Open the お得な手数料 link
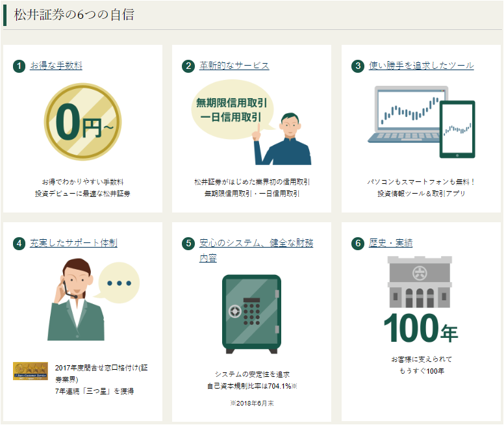 coord(57,66)
